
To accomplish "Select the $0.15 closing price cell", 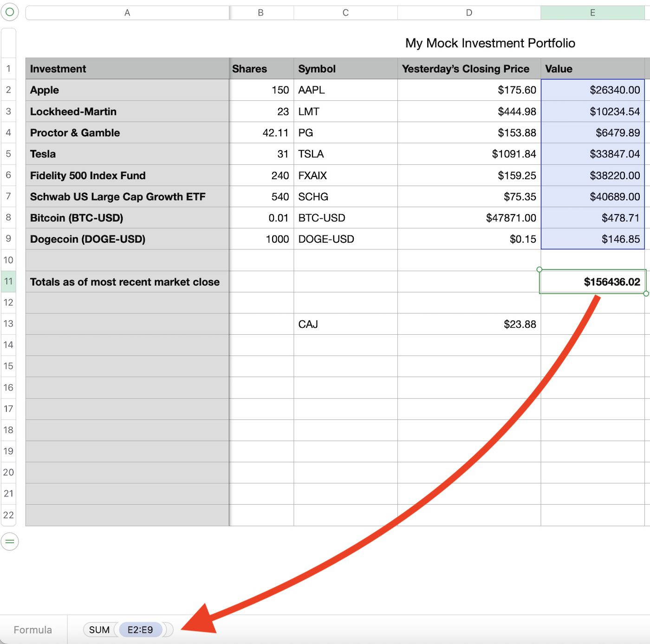I will [469, 239].
